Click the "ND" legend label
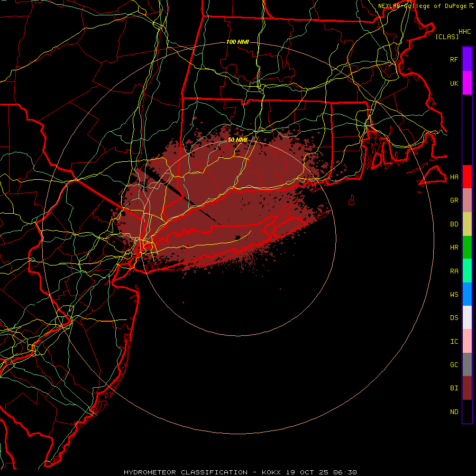 454,412
